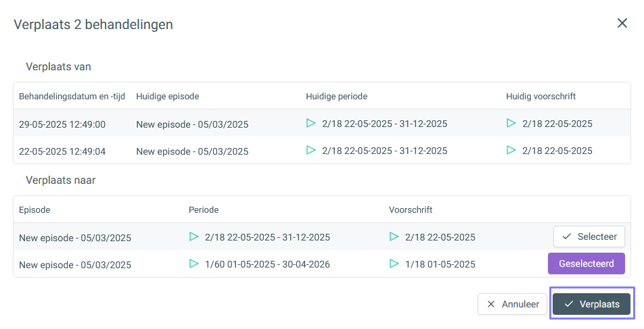This screenshot has height=329, width=644.
Task: Click the Behandelingsdatum en -tijd column header
Action: coord(72,97)
